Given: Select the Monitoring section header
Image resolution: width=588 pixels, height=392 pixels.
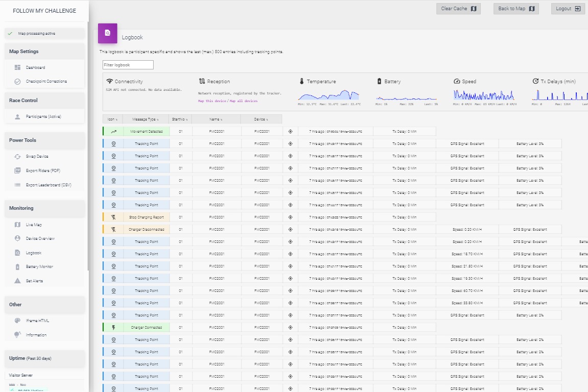Looking at the screenshot, I should click(44, 208).
